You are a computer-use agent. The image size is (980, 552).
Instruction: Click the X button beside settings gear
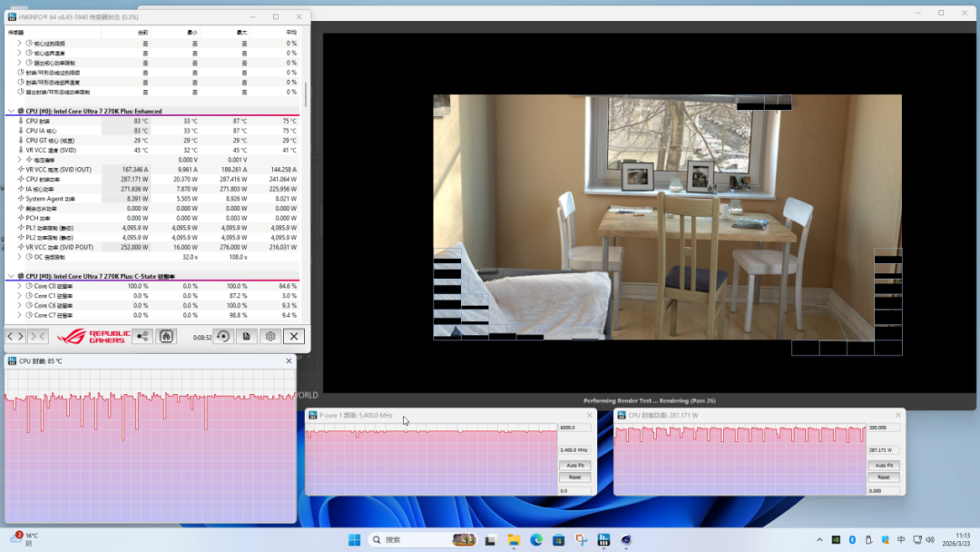tap(293, 336)
